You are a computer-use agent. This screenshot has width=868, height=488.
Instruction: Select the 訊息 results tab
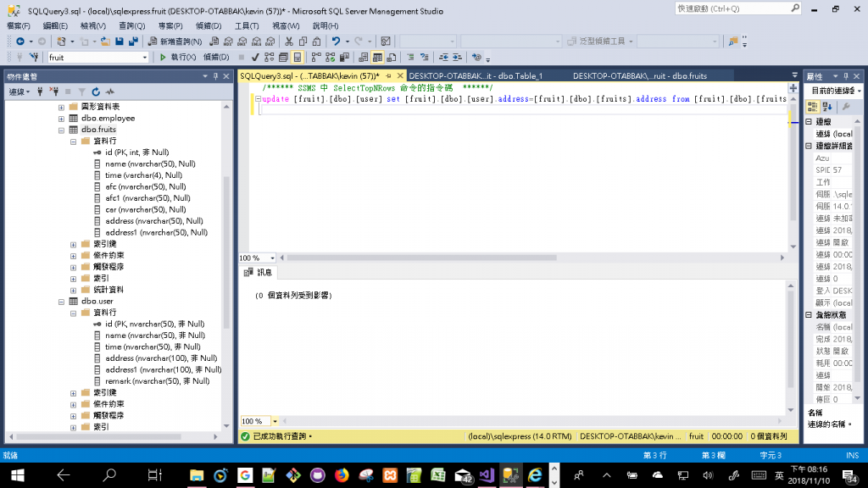(x=258, y=272)
